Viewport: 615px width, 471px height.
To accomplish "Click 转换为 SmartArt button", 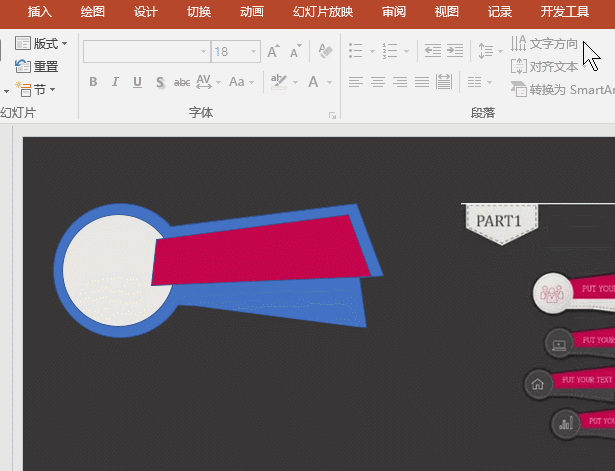I will pyautogui.click(x=562, y=90).
